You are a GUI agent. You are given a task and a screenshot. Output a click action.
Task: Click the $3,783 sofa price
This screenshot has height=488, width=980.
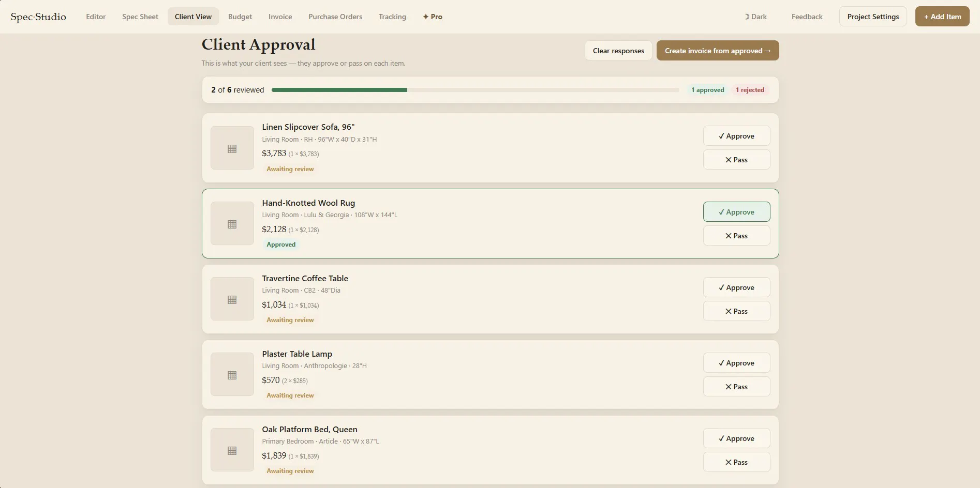point(274,154)
